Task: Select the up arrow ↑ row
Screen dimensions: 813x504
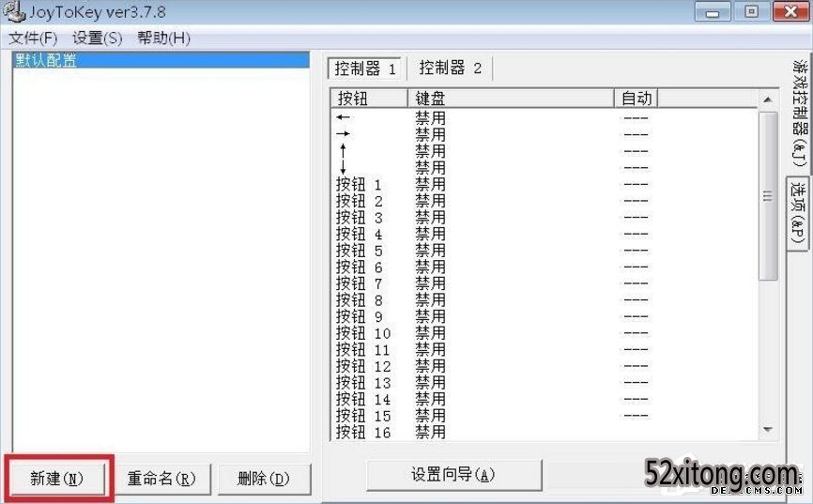Action: click(x=544, y=151)
